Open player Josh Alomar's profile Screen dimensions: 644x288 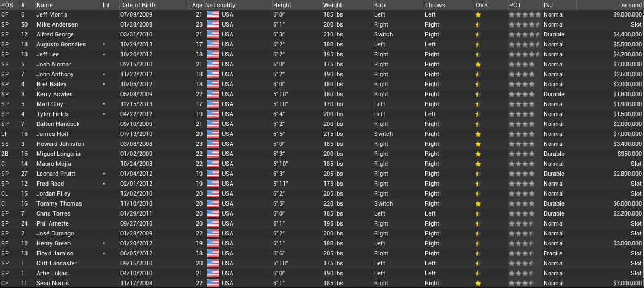51,65
